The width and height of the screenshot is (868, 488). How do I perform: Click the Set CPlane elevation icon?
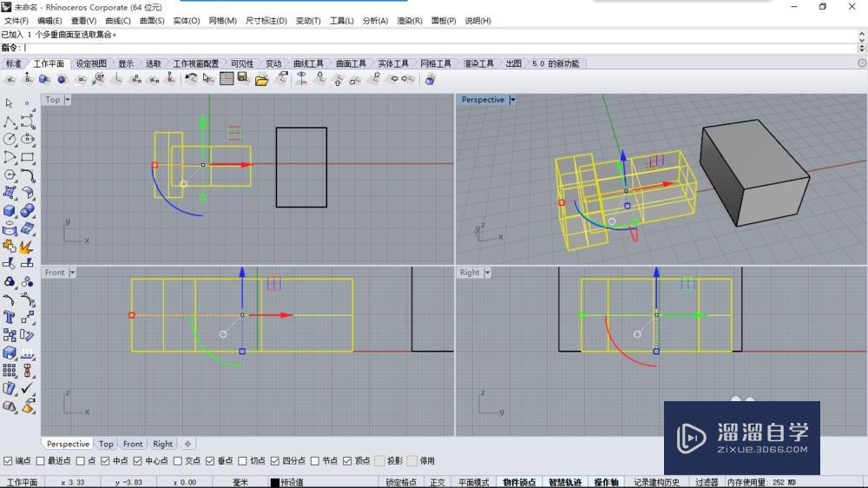click(x=27, y=79)
